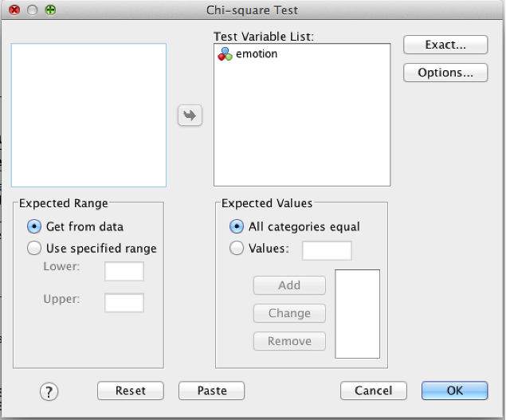Open help with the question mark icon

(49, 391)
